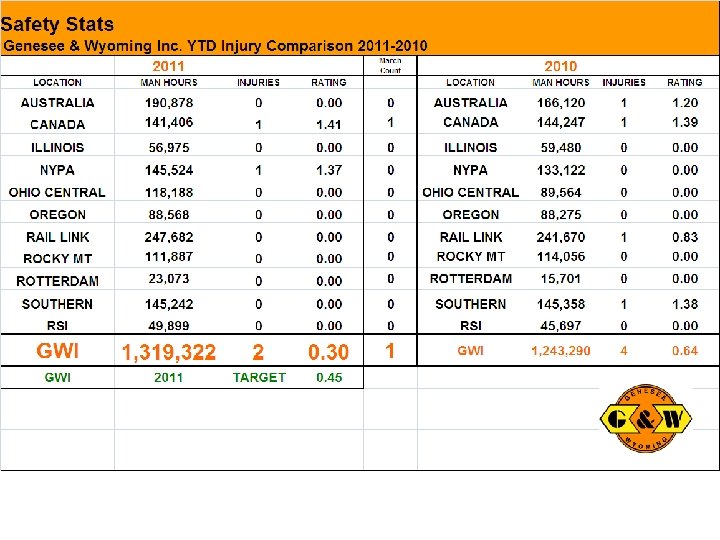Click the orange 2011 year header
720x540 pixels.
click(x=169, y=66)
